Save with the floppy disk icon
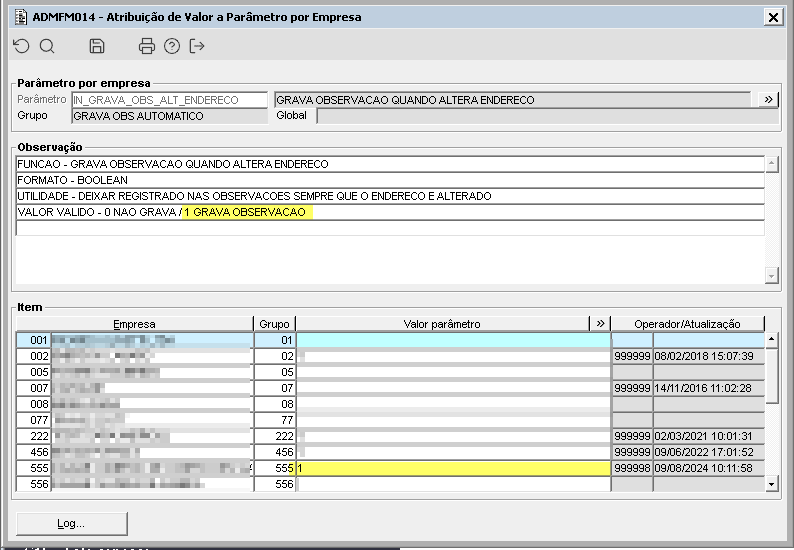Viewport: 794px width, 550px height. pyautogui.click(x=97, y=46)
